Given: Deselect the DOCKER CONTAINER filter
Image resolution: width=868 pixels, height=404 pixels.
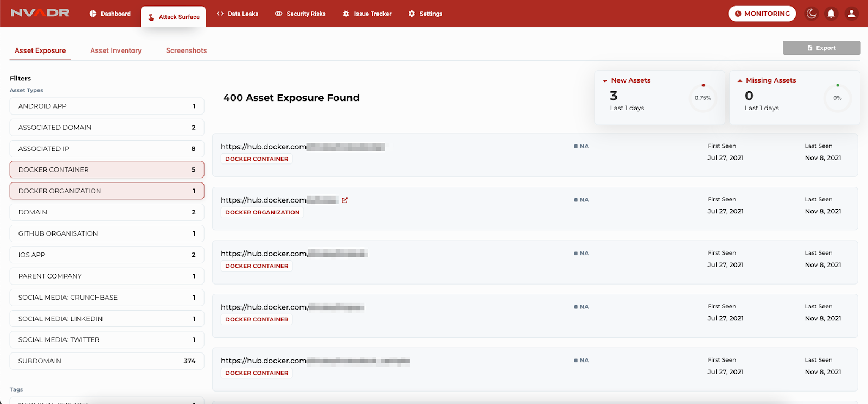Looking at the screenshot, I should 107,169.
